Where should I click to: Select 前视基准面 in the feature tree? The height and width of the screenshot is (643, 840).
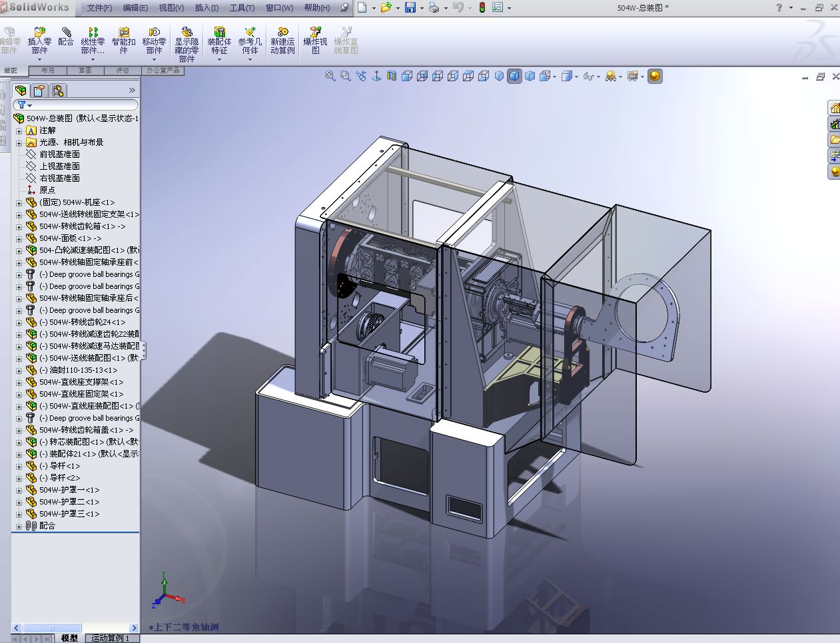pos(59,154)
